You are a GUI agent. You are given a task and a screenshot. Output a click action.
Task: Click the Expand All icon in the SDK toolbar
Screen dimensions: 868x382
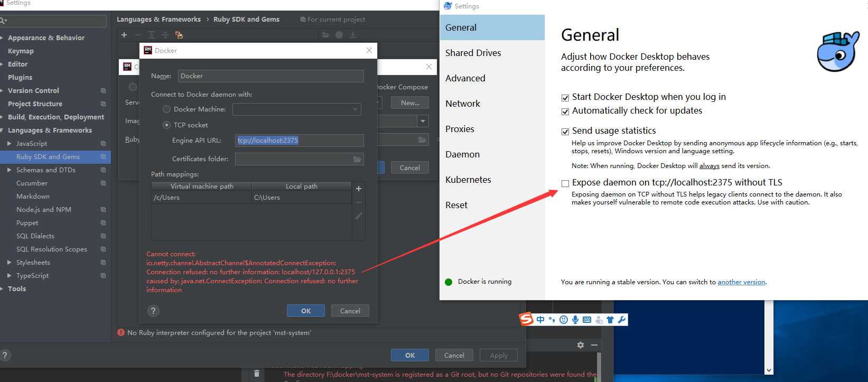click(x=152, y=35)
